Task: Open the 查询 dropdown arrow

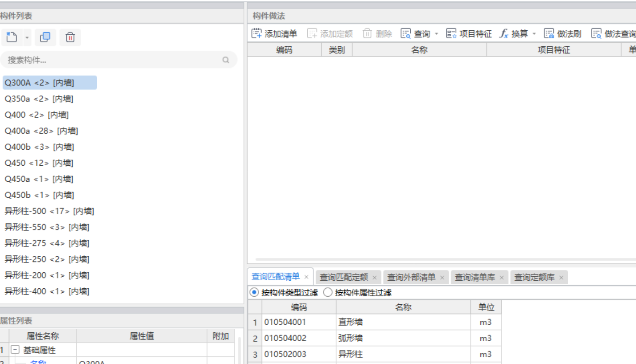Action: [x=436, y=34]
